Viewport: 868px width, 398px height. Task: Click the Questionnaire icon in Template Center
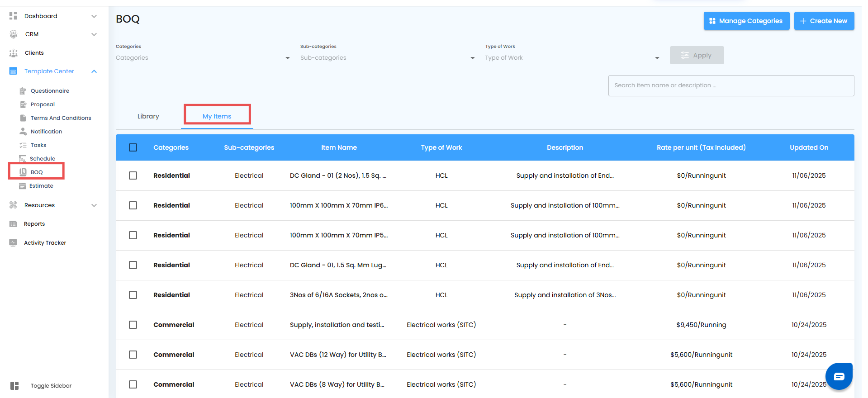click(23, 91)
